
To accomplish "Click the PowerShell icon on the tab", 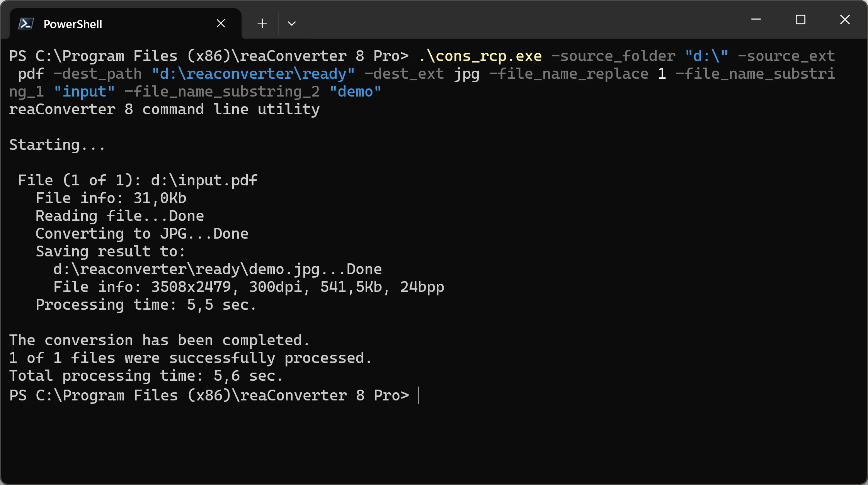I will coord(26,24).
